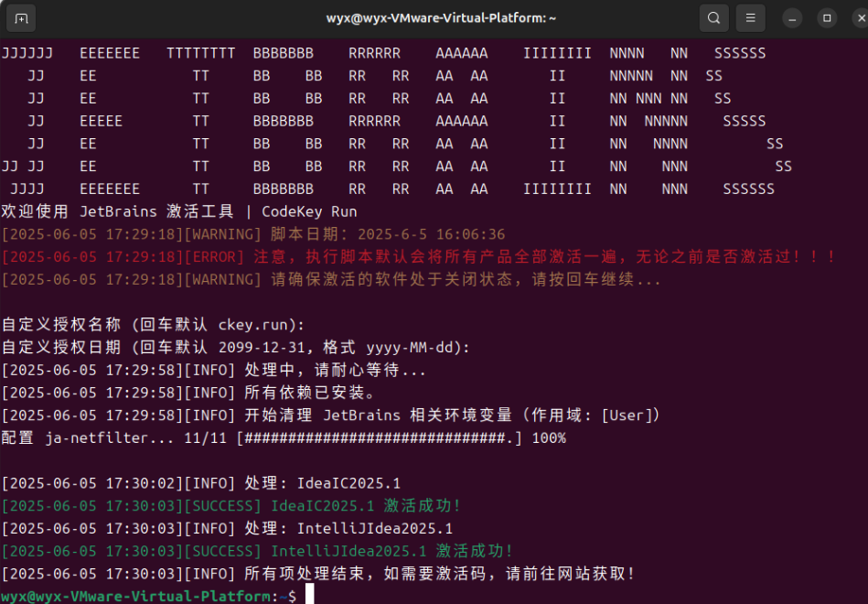The image size is (868, 604).
Task: Close the terminal window
Action: pyautogui.click(x=862, y=18)
